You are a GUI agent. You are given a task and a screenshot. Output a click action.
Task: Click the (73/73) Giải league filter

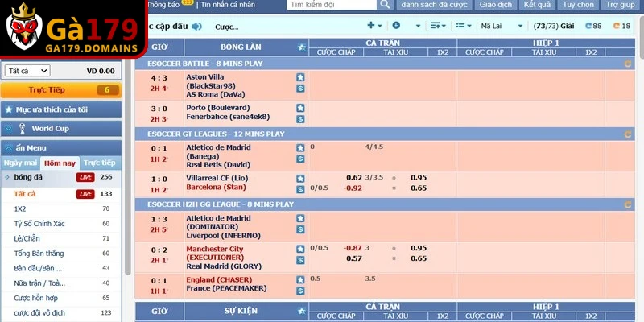click(x=554, y=26)
